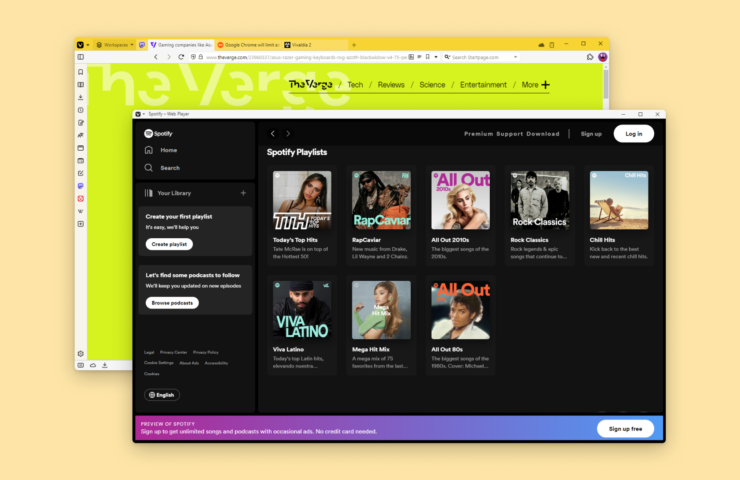The image size is (740, 480).
Task: Open the Download link in Spotify
Action: pyautogui.click(x=543, y=134)
